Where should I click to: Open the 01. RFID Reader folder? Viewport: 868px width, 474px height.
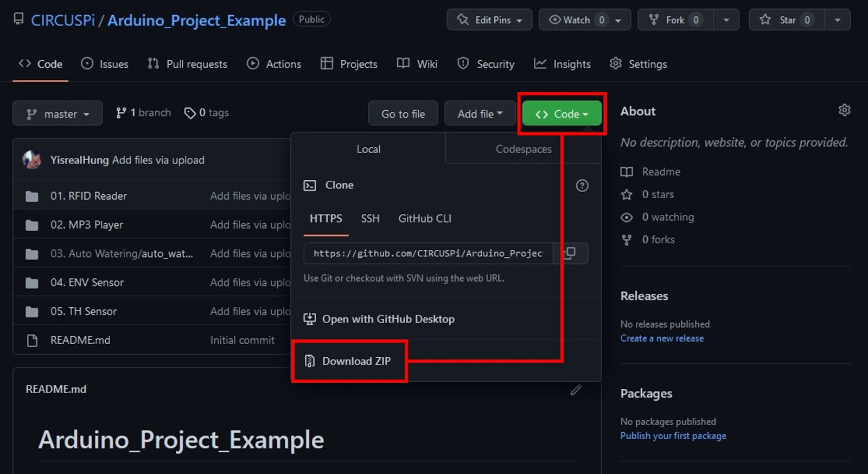tap(88, 195)
